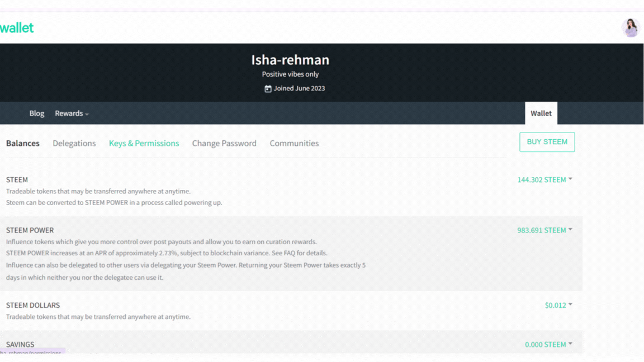Open the user avatar menu
This screenshot has width=644, height=362.
[631, 27]
